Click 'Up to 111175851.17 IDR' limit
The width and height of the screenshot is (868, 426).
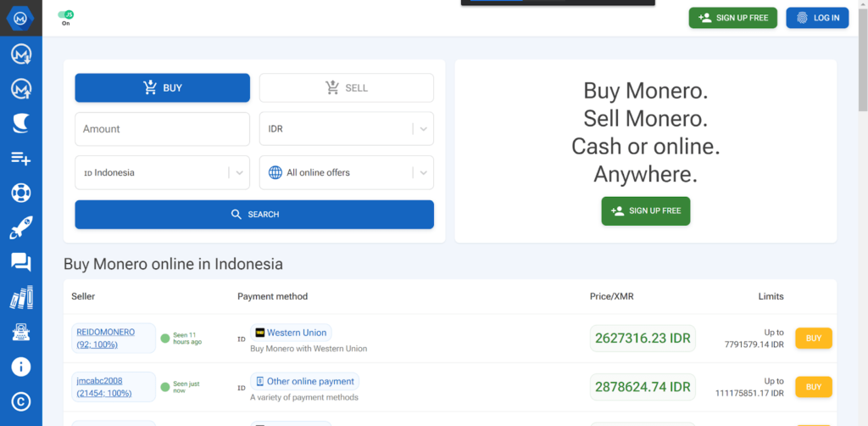click(x=749, y=387)
